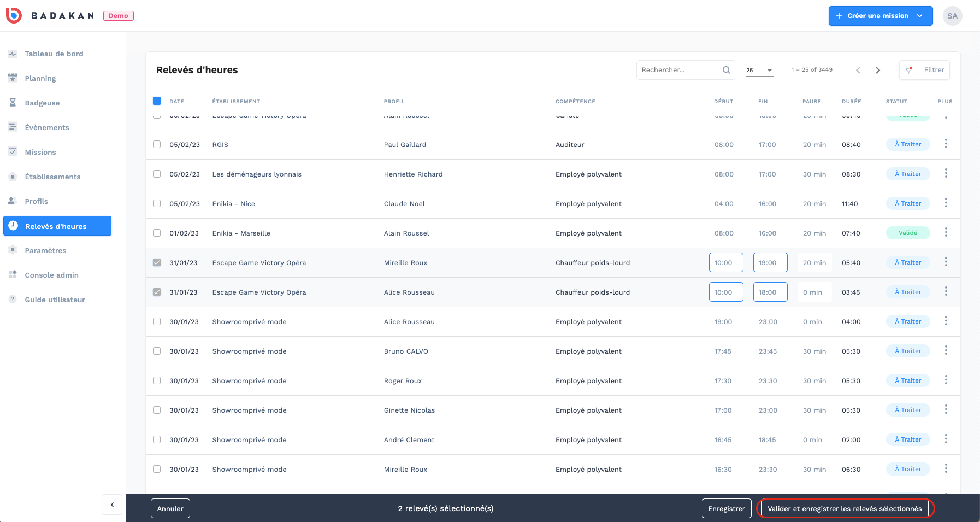Edit Mireille Roux start time 10:00 field

pos(726,262)
